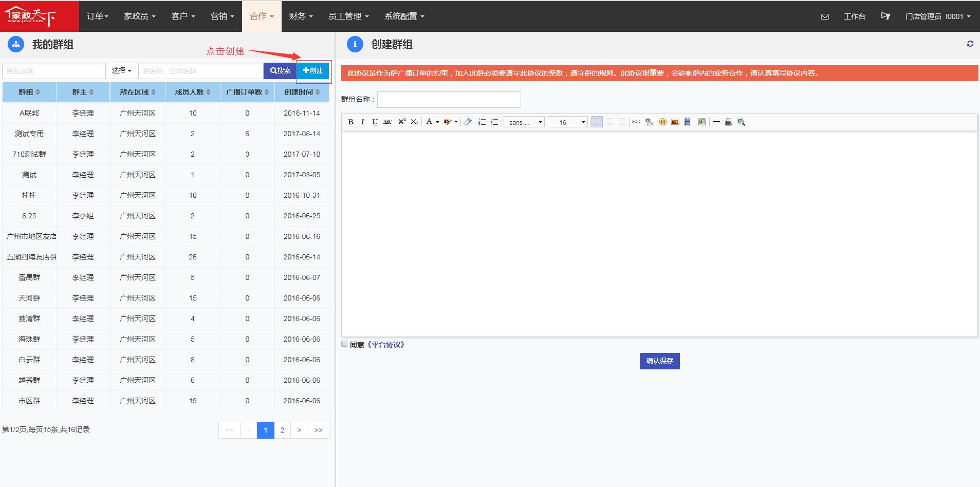Screen dimensions: 980x487
Task: Go to page 2 of the list
Action: 282,430
